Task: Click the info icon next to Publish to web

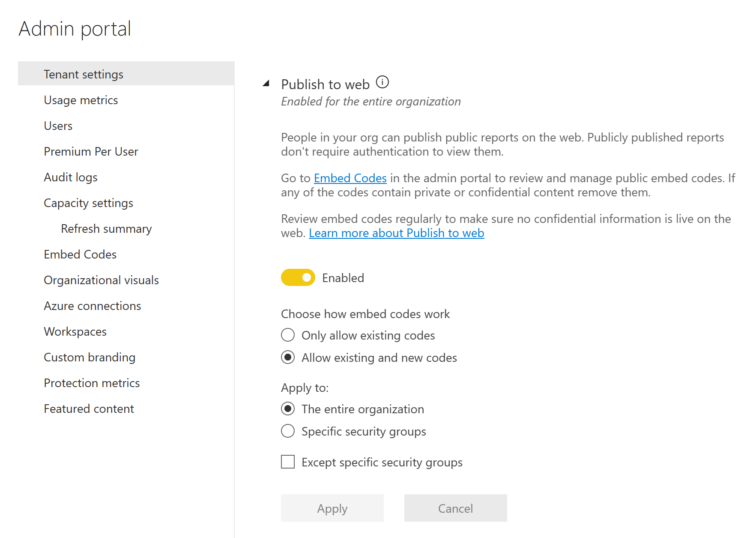Action: (382, 82)
